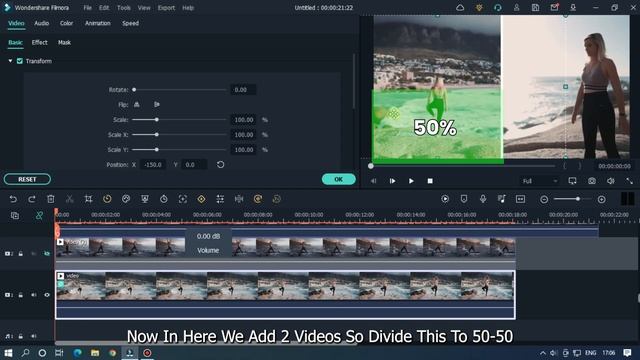Open the Edit menu
Image resolution: width=640 pixels, height=360 pixels.
tap(104, 8)
